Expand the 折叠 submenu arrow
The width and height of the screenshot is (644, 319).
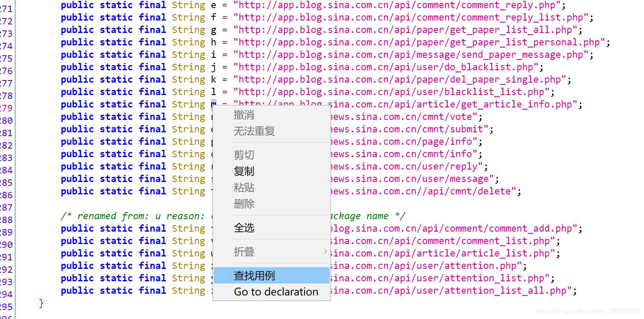coord(325,251)
